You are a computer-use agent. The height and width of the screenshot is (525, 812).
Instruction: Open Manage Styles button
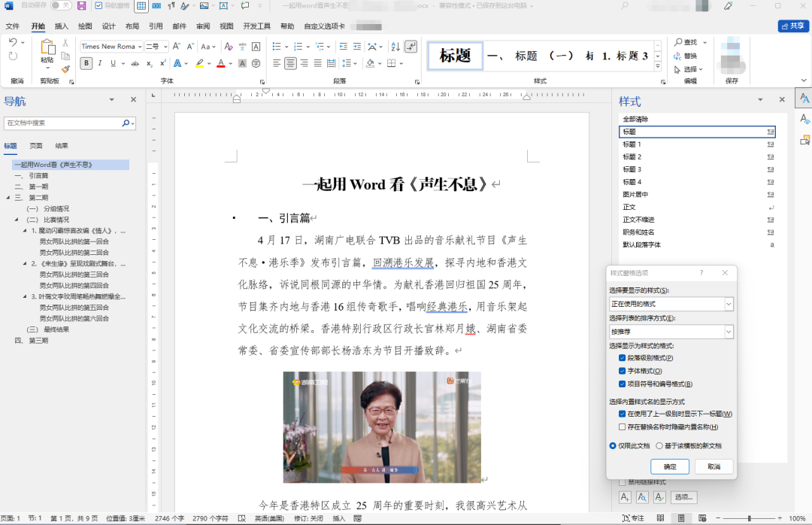[x=659, y=497]
